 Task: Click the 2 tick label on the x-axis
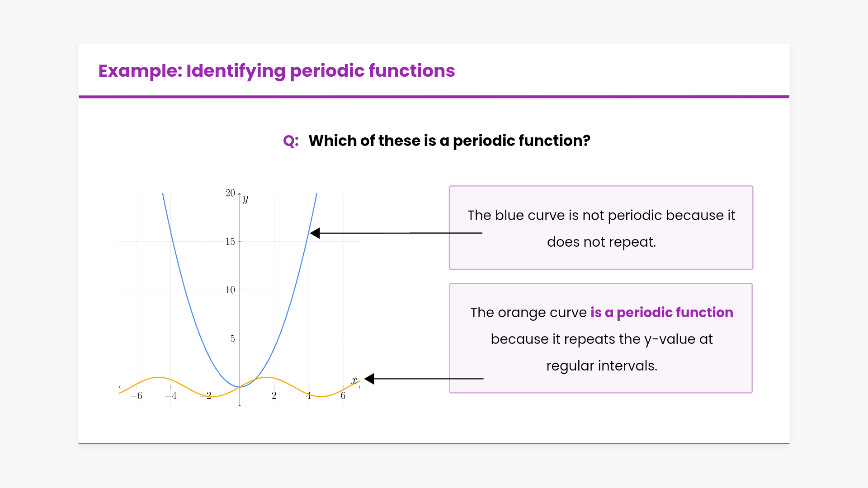(274, 396)
